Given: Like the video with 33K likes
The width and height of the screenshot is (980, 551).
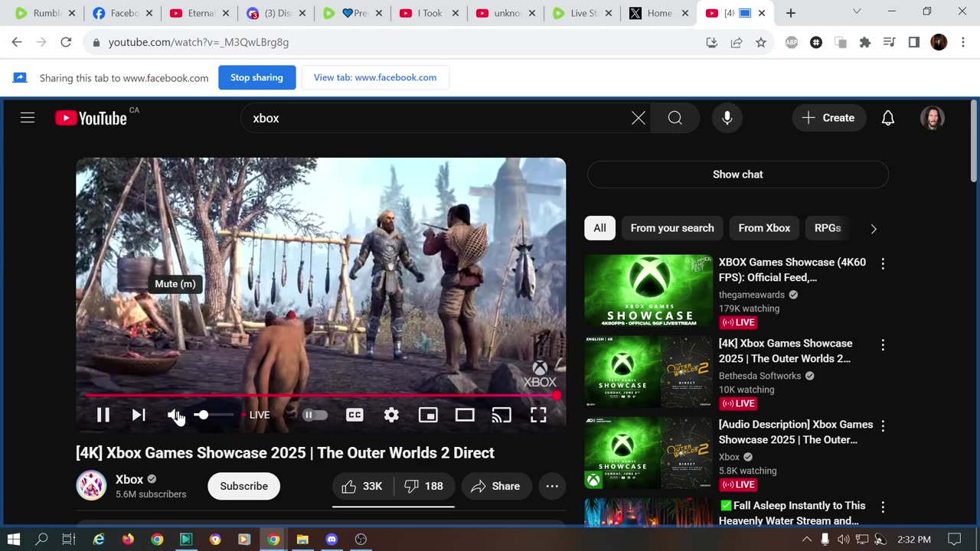Looking at the screenshot, I should [363, 486].
